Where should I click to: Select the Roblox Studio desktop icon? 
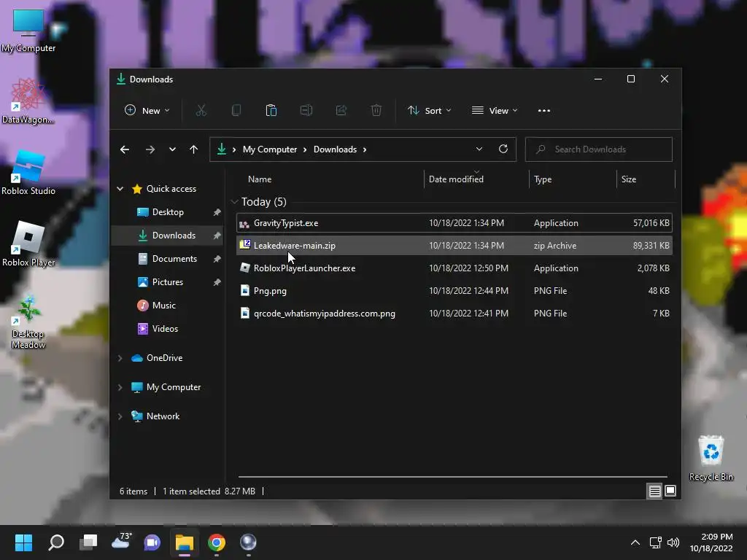(x=28, y=172)
